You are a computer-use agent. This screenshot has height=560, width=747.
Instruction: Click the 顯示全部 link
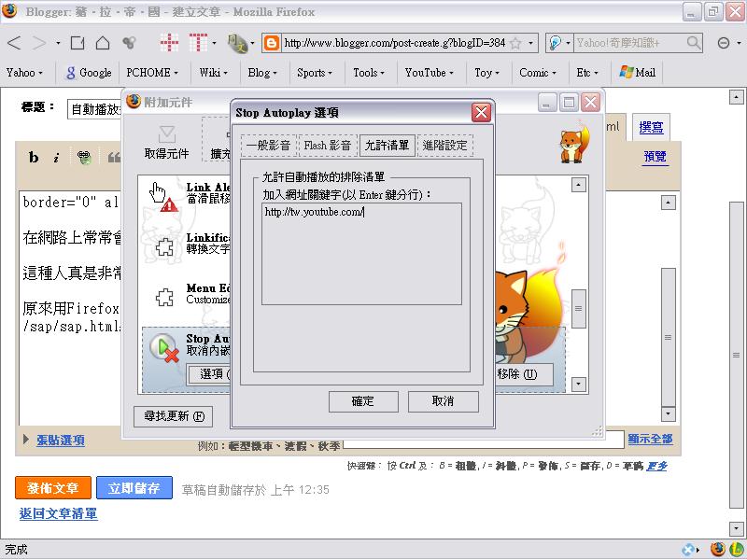(x=650, y=439)
